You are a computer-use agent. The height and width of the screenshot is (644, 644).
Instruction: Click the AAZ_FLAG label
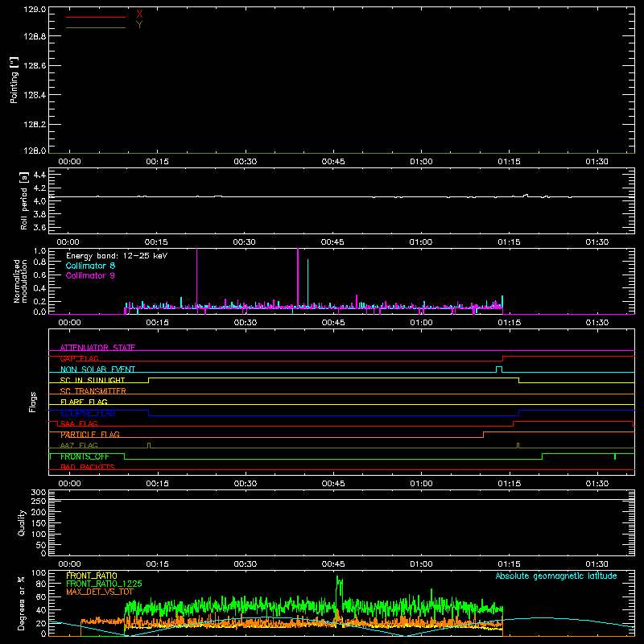click(x=79, y=445)
